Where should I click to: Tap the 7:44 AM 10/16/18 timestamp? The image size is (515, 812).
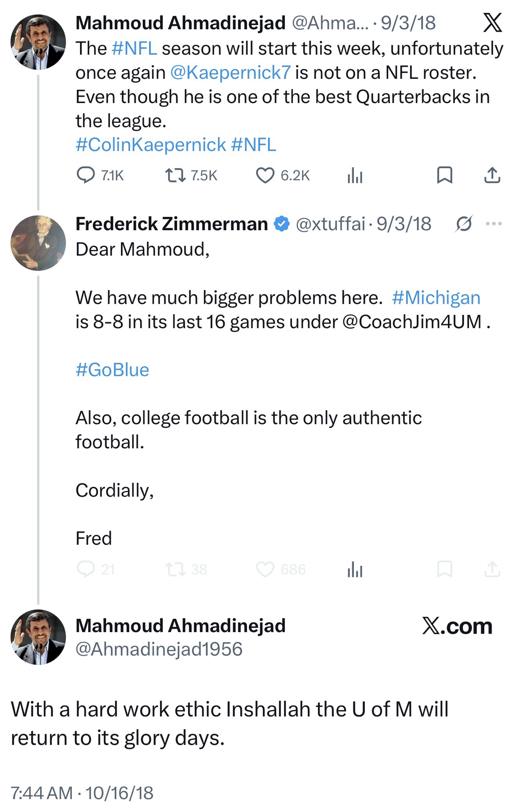coord(82,793)
